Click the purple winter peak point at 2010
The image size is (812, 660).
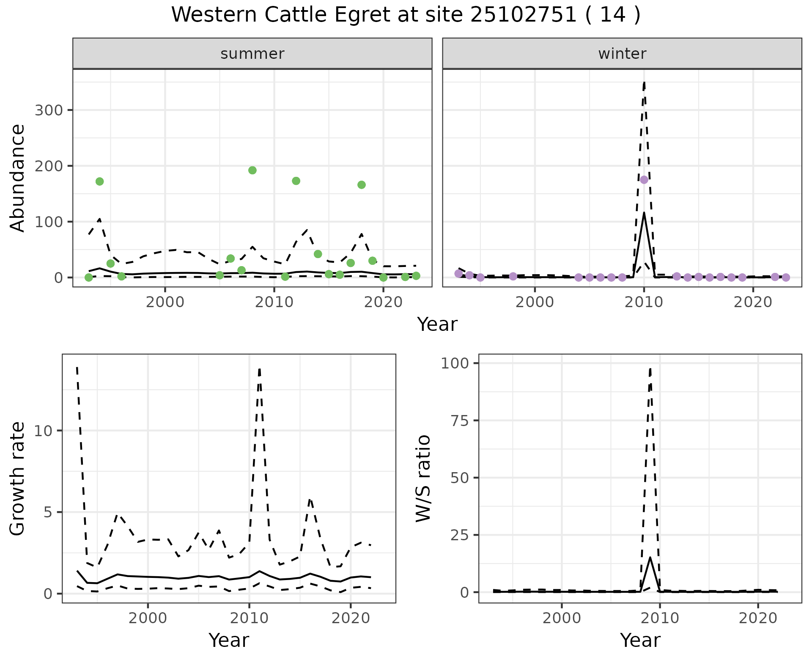[x=644, y=180]
